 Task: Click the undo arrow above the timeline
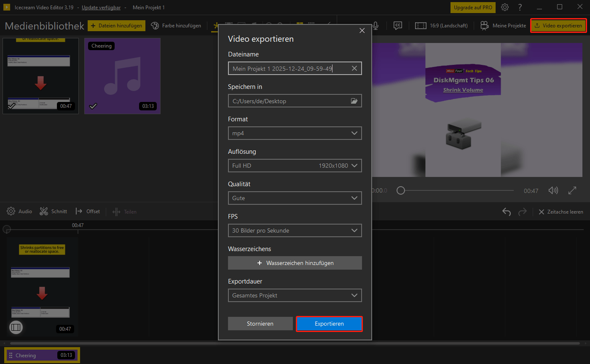pyautogui.click(x=506, y=211)
